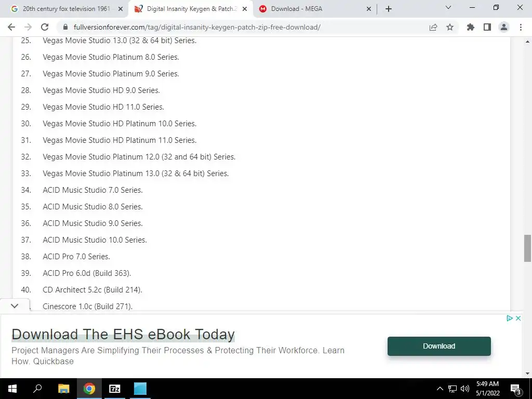This screenshot has width=532, height=399.
Task: Click 'ACID Pro 6.0d (Build 363).'
Action: tap(87, 273)
